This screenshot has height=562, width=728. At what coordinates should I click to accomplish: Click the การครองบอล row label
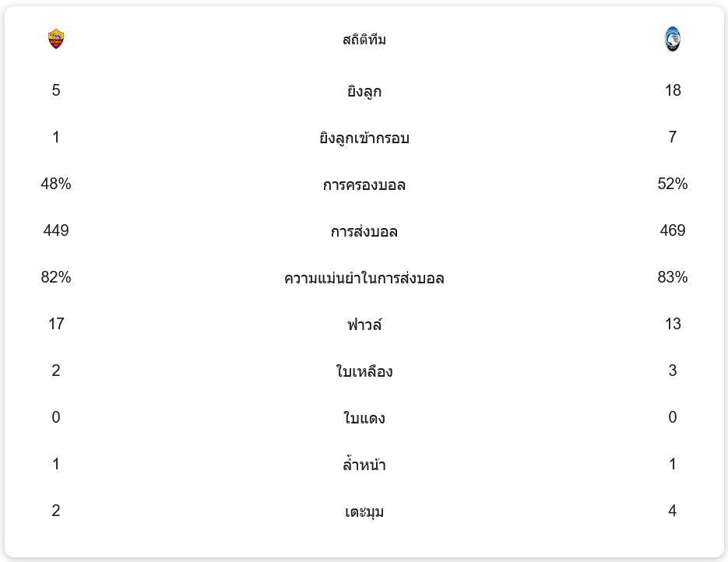pyautogui.click(x=364, y=184)
